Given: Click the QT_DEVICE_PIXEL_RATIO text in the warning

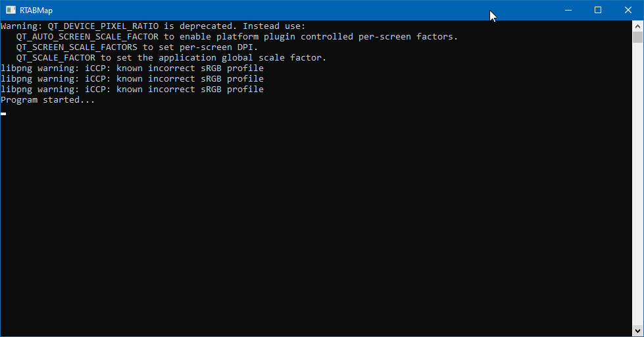Looking at the screenshot, I should pos(103,26).
